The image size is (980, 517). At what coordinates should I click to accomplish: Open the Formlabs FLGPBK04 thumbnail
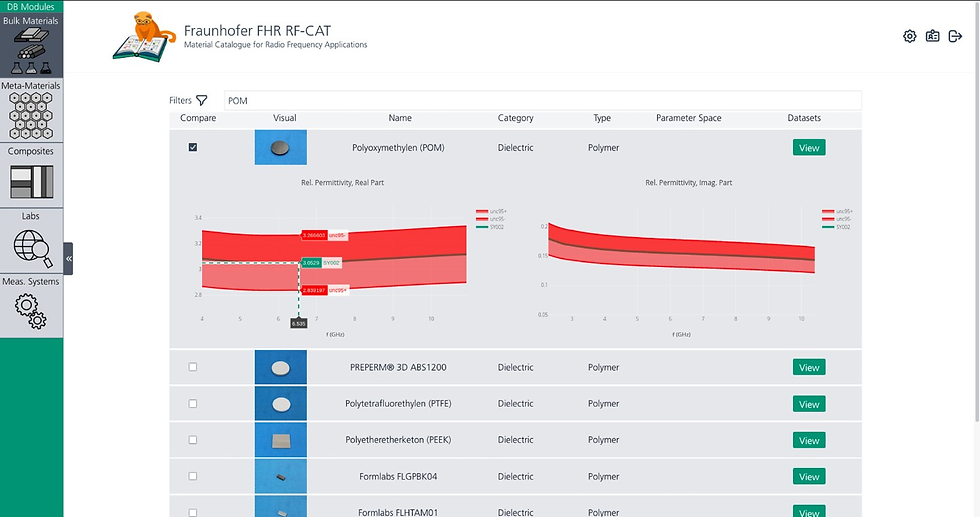(x=281, y=476)
